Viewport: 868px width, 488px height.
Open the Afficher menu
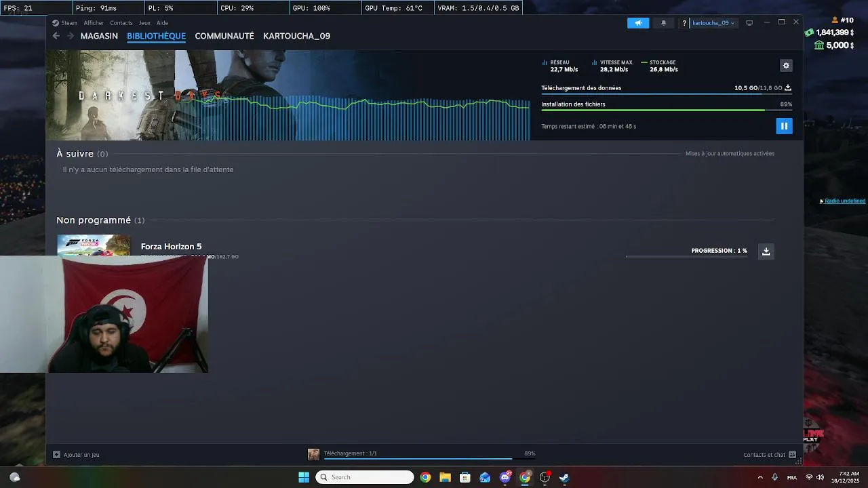[94, 23]
